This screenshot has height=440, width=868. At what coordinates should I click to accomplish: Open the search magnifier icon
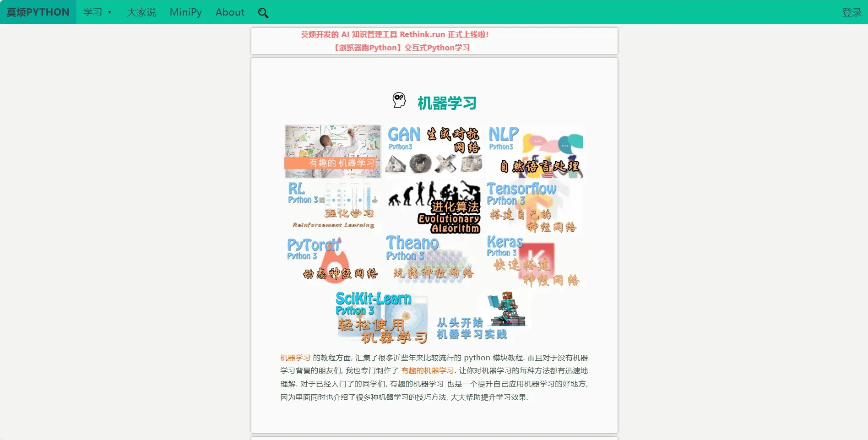point(263,12)
